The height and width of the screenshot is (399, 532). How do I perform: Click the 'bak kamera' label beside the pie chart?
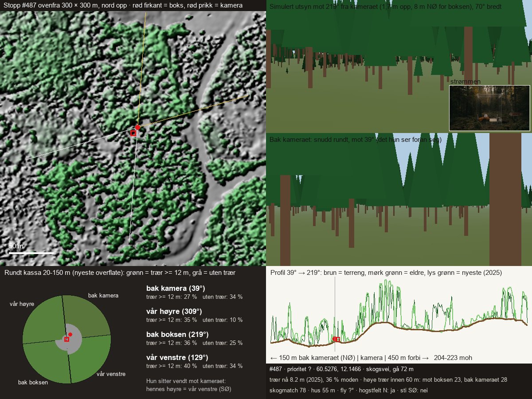[103, 295]
